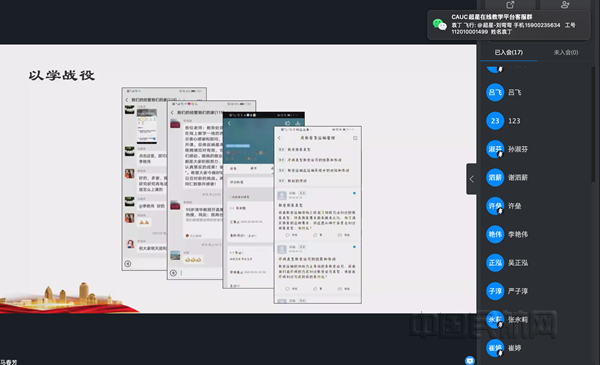Click the invite participant icon at top

pos(565,5)
